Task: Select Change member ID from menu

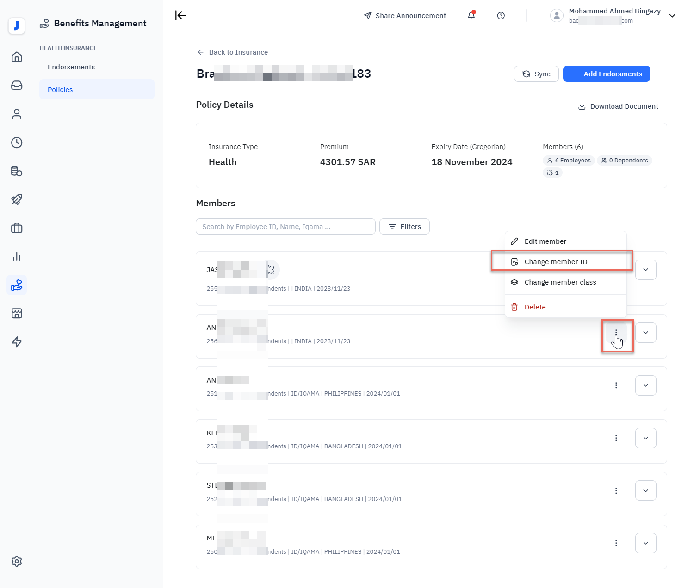Action: point(556,262)
